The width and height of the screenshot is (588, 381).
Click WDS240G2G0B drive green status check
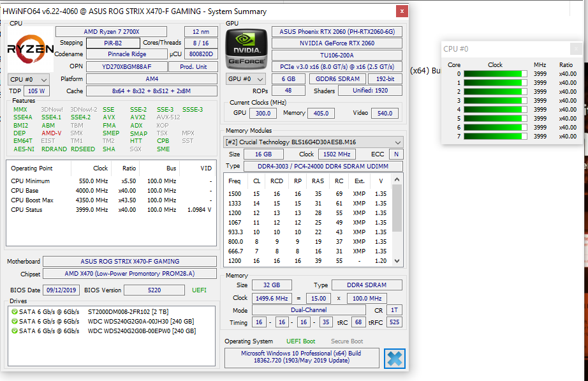tap(15, 331)
